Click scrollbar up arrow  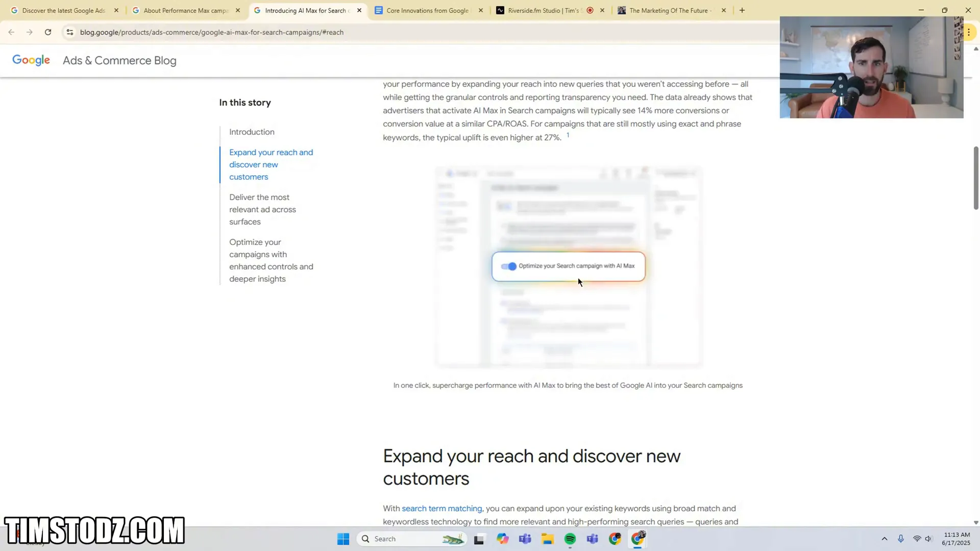click(x=976, y=49)
